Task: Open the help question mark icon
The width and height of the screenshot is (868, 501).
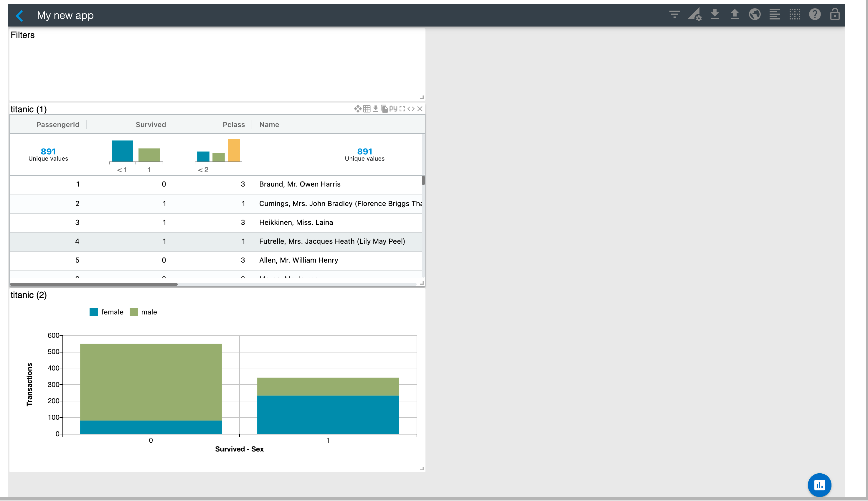Action: [x=815, y=14]
